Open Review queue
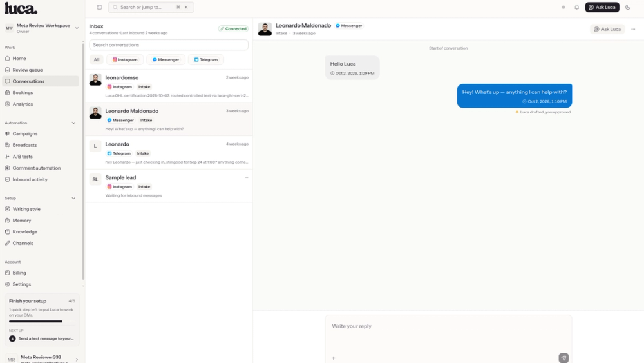The height and width of the screenshot is (363, 644). 40,70
